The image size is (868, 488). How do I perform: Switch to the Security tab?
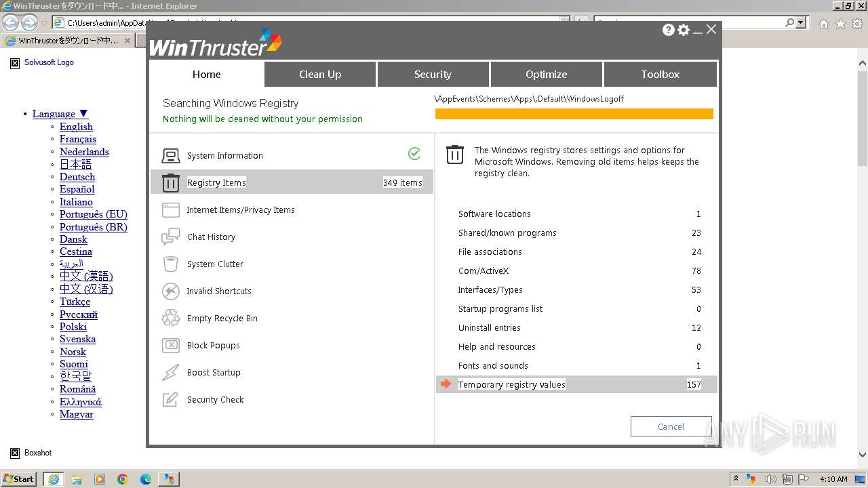pyautogui.click(x=433, y=75)
